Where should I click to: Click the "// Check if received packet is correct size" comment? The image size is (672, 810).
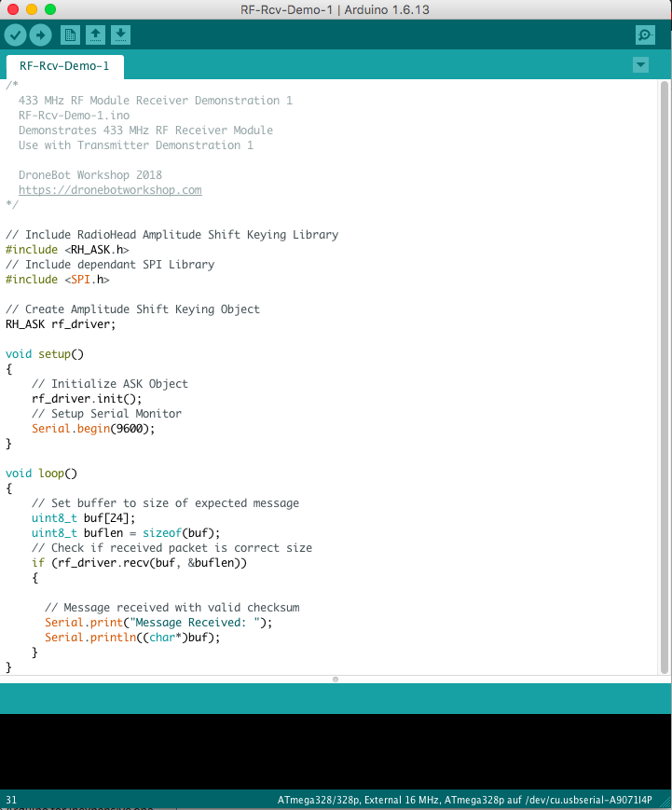point(172,548)
